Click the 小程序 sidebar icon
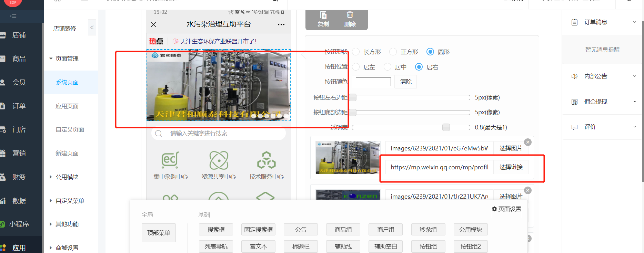The image size is (644, 253). point(2,224)
